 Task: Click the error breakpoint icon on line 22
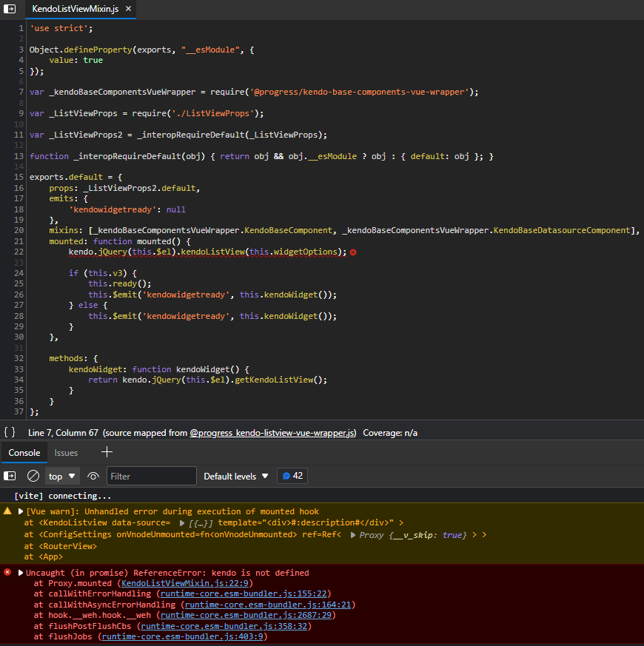(353, 252)
